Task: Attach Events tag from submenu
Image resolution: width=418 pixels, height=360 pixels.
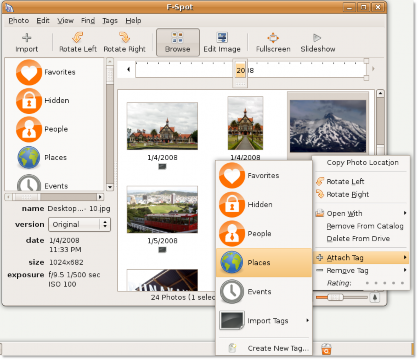Action: tap(264, 292)
